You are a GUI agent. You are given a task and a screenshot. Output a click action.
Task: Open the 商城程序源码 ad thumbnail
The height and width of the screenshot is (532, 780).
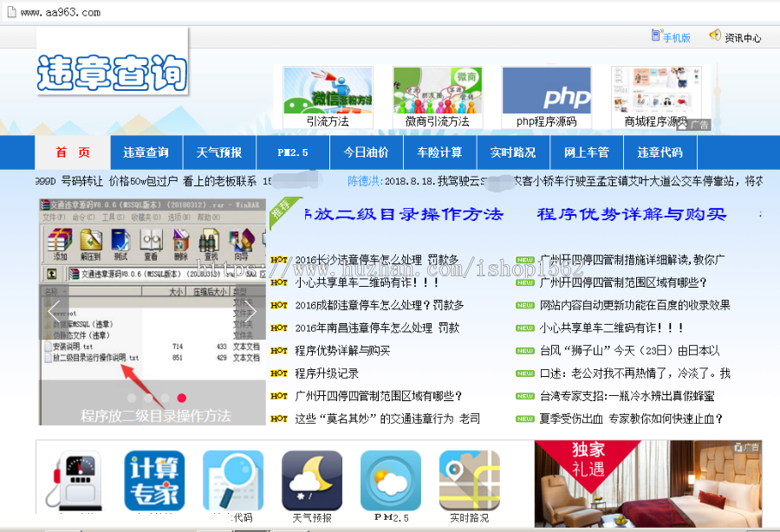pyautogui.click(x=656, y=97)
